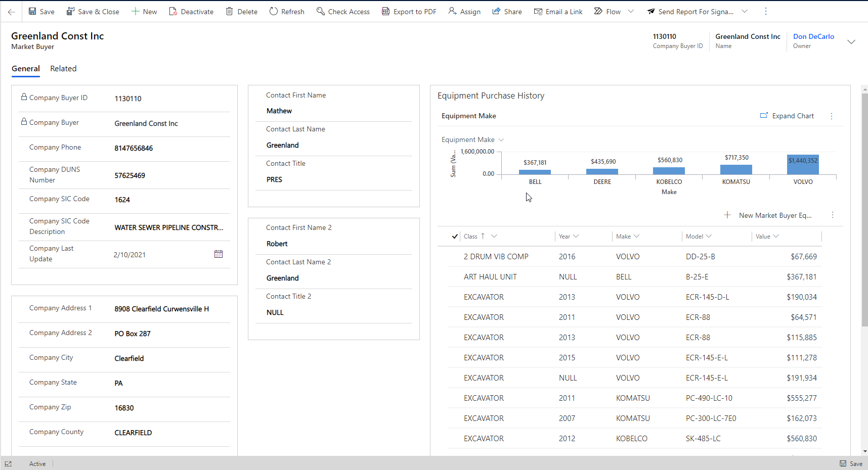Expand the header details chevron
The height and width of the screenshot is (470, 868).
coord(851,42)
